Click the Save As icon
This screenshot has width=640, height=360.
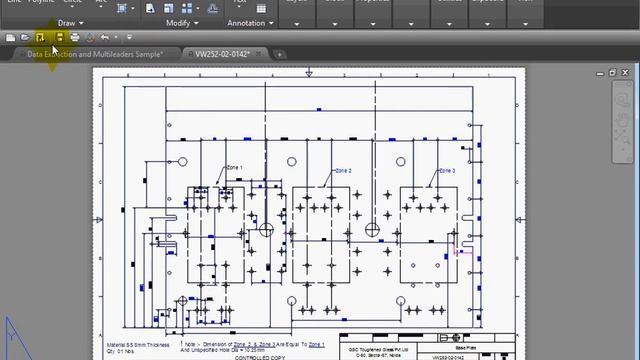pos(60,38)
